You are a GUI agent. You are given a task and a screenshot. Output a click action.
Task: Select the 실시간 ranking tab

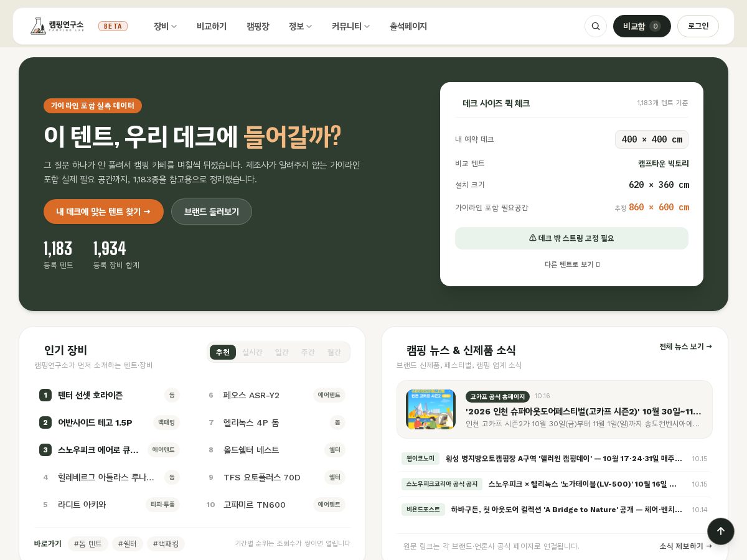[x=252, y=352]
